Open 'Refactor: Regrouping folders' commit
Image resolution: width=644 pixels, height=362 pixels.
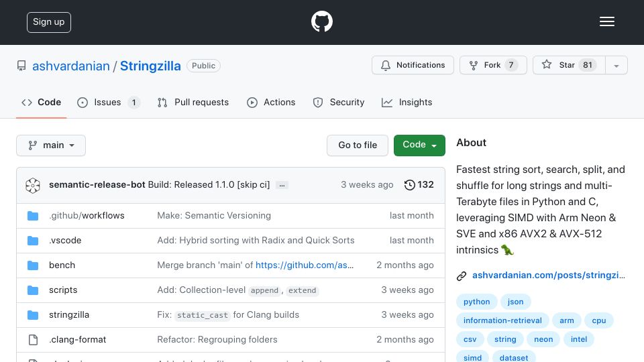(x=217, y=339)
